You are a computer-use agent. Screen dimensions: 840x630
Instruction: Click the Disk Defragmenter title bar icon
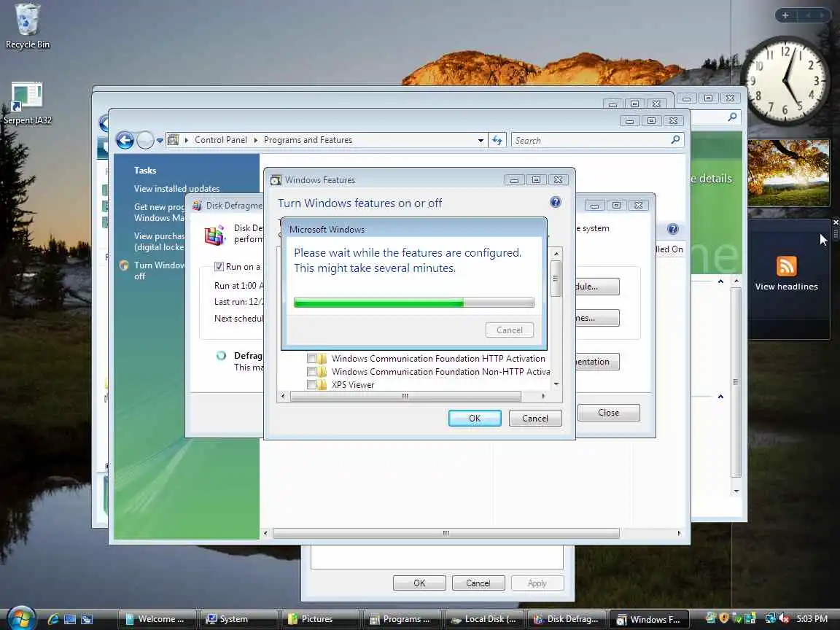coord(197,205)
